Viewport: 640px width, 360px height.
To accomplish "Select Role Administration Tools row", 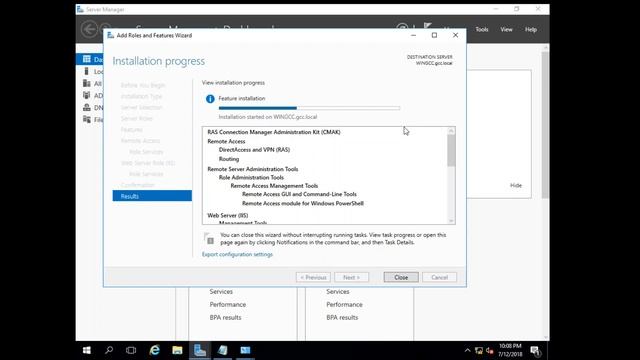I will point(251,177).
